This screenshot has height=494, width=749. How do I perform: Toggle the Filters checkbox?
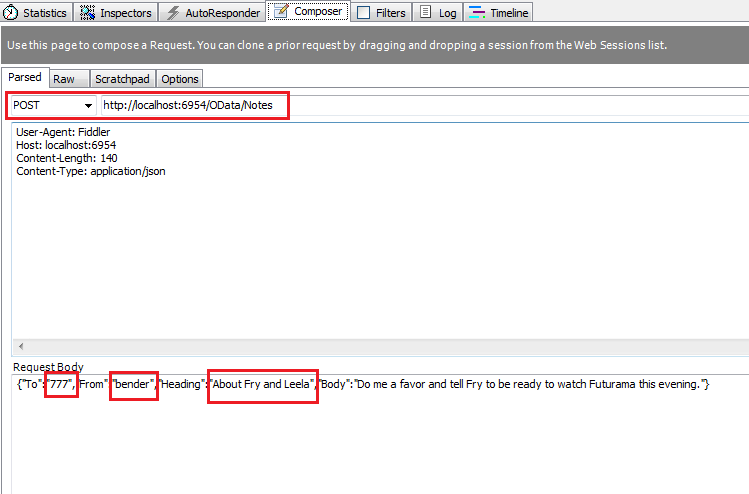[364, 12]
